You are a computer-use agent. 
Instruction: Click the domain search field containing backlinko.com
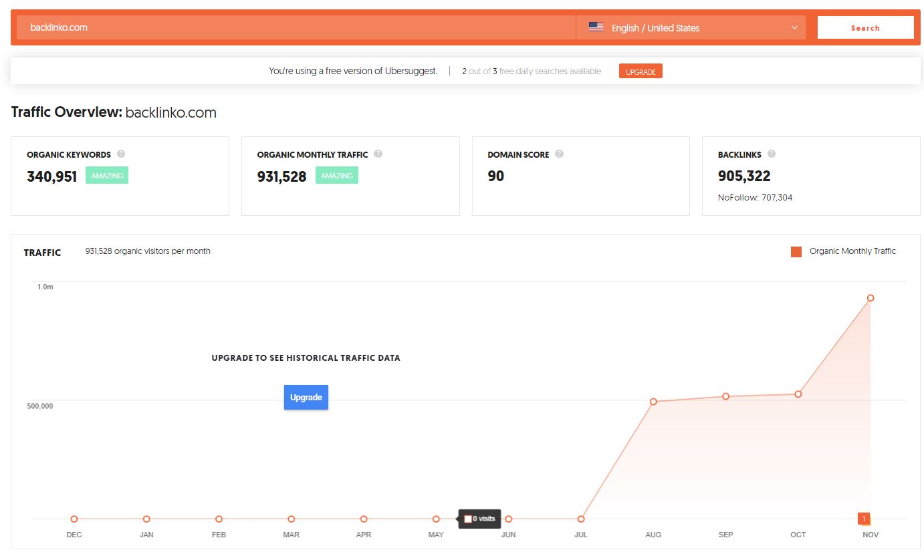point(296,27)
